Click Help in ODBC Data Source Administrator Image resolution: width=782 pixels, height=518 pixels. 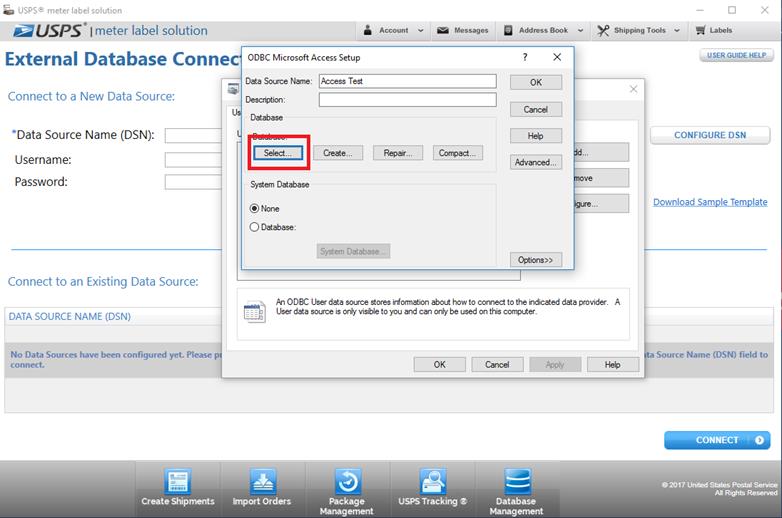pyautogui.click(x=612, y=364)
